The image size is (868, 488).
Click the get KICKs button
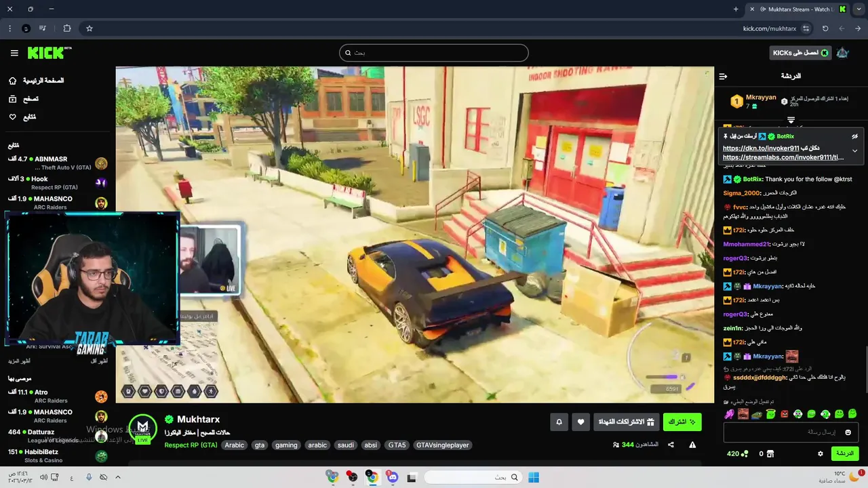click(x=800, y=53)
